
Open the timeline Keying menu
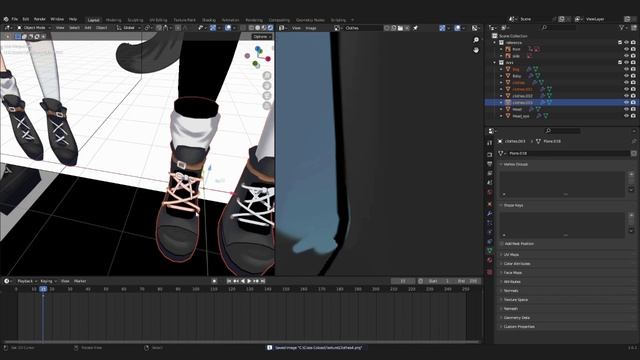click(48, 281)
